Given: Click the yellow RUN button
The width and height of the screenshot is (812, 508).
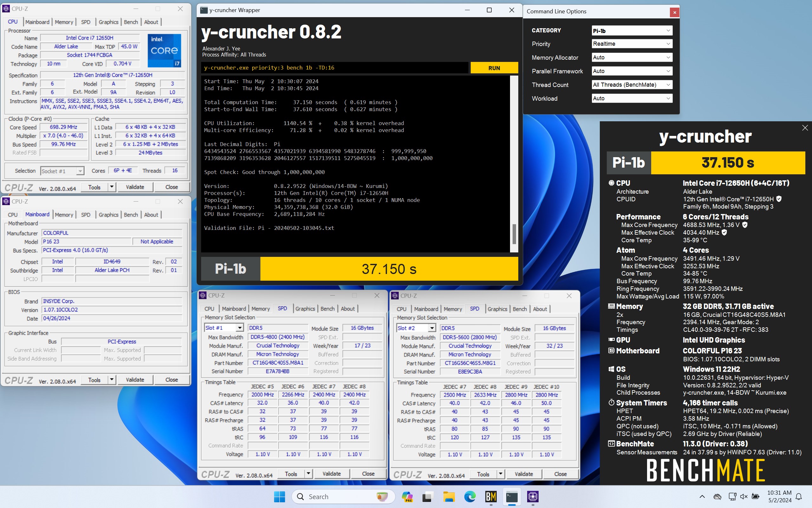Looking at the screenshot, I should 494,68.
